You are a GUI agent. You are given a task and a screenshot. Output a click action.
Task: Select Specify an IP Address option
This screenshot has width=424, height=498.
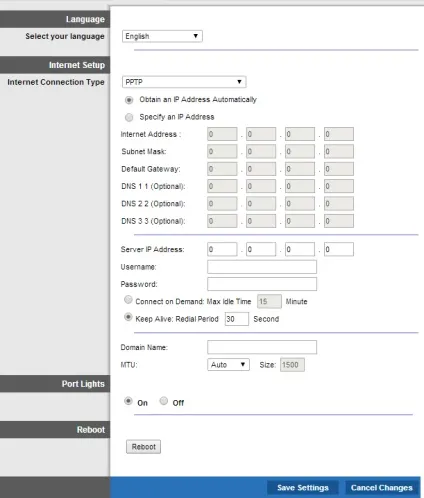click(129, 117)
